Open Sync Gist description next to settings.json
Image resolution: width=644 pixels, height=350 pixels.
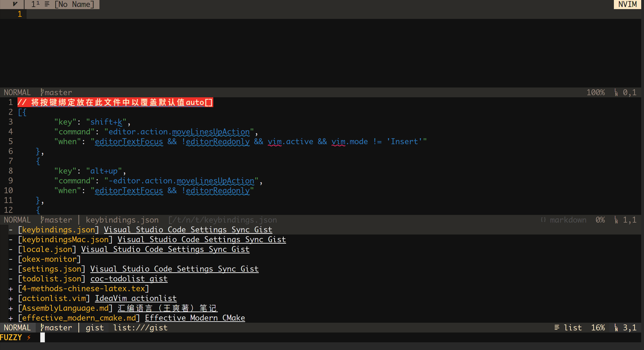[174, 269]
